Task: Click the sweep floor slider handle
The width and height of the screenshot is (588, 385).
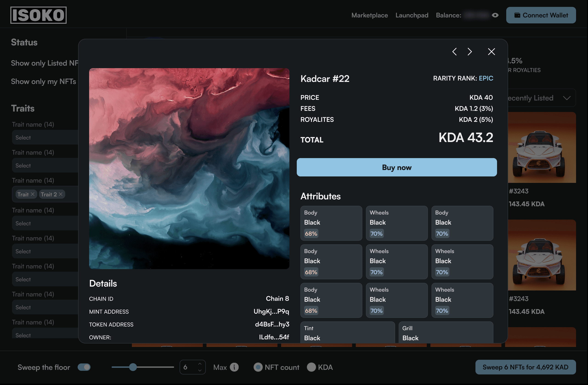Action: point(133,367)
